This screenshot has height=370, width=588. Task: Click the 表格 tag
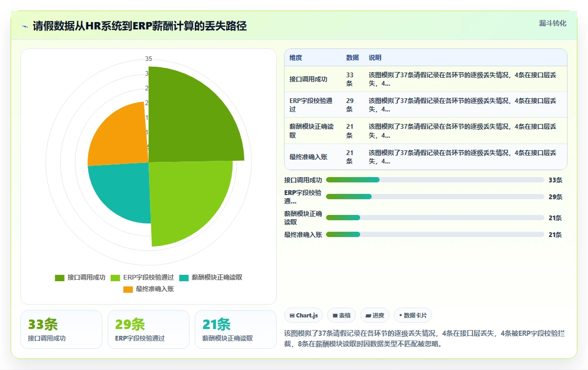pyautogui.click(x=341, y=315)
